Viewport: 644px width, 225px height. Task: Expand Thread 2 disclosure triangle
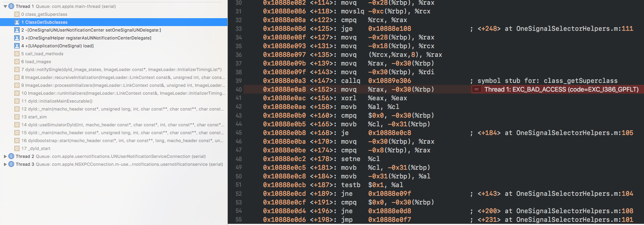click(5, 156)
